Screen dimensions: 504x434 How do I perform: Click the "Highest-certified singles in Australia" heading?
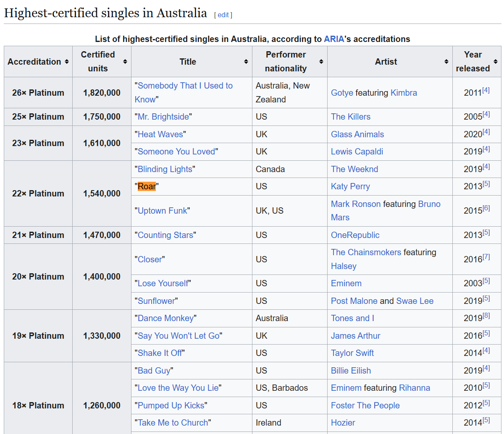(x=105, y=13)
